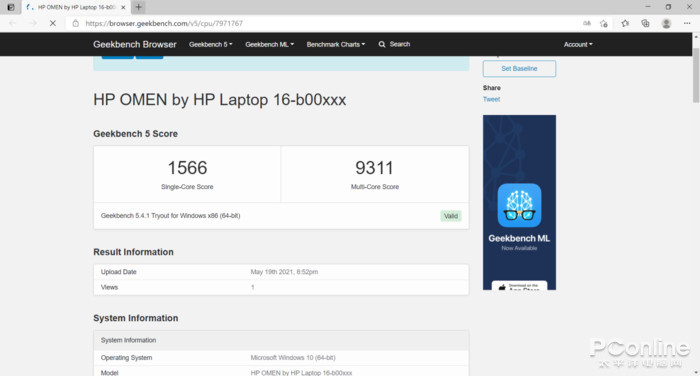Open the read aloud icon
Screen dimensions: 700x376
coord(587,23)
